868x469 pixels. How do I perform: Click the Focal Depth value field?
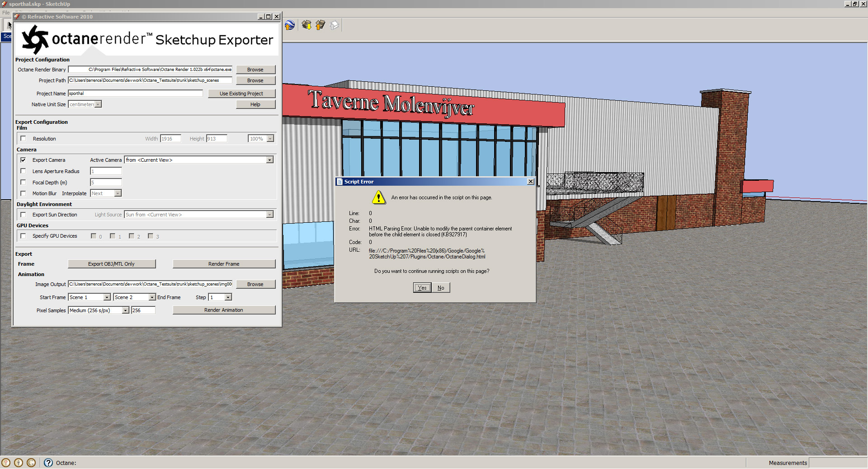106,183
